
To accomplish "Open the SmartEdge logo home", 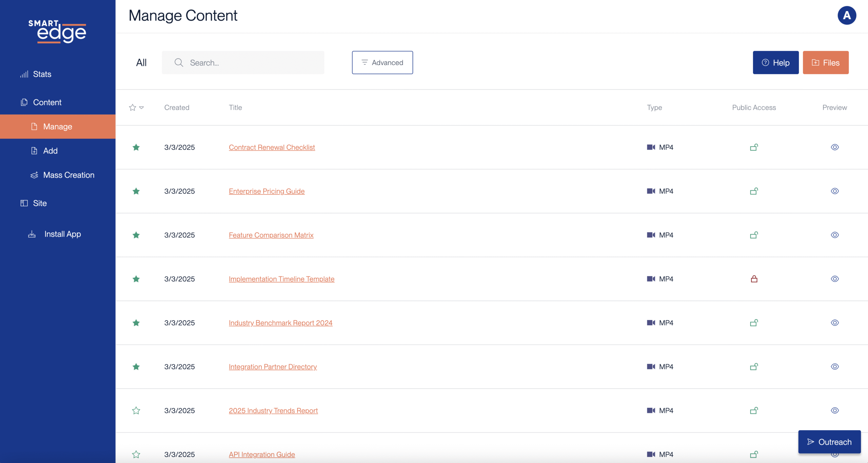I will point(57,32).
